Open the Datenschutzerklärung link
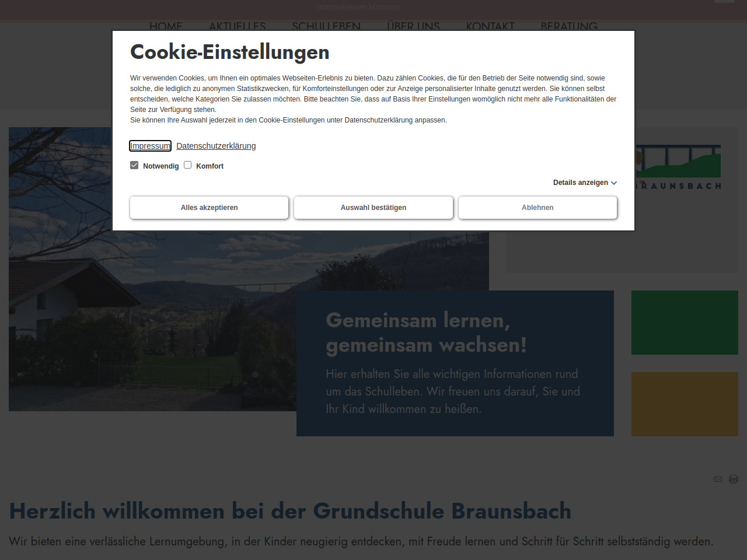 click(x=216, y=146)
